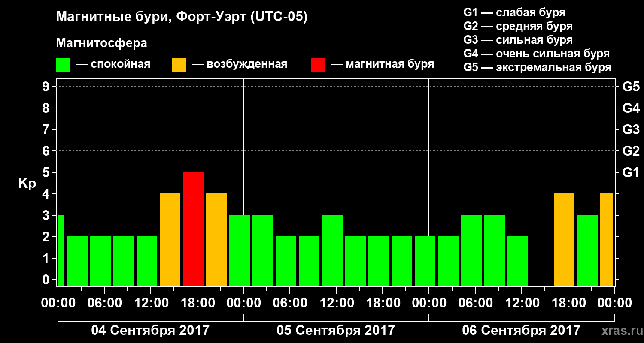This screenshot has height=343, width=644.
Task: Click the Kp axis value 4
Action: [x=47, y=194]
